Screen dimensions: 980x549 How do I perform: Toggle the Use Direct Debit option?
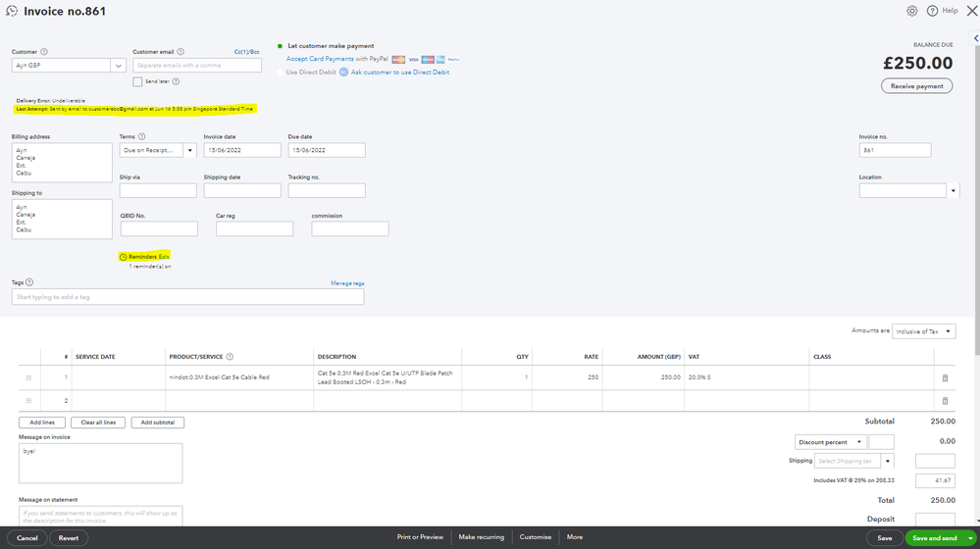(x=280, y=73)
